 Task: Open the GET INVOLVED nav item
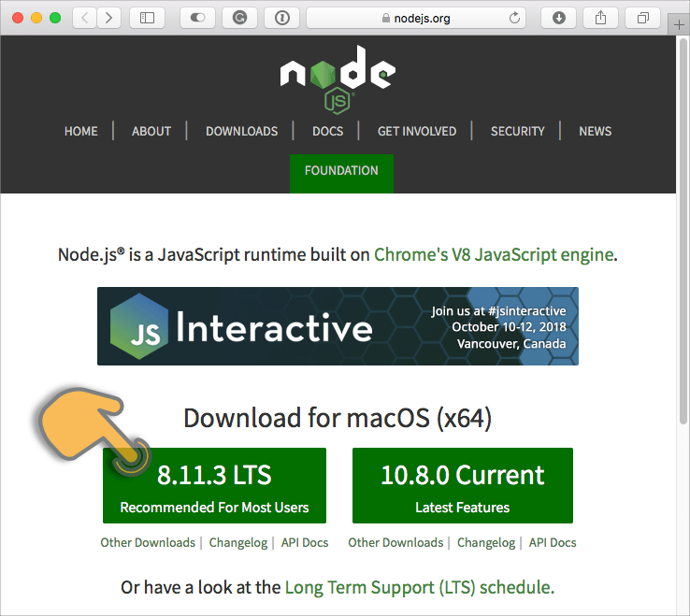pyautogui.click(x=417, y=131)
